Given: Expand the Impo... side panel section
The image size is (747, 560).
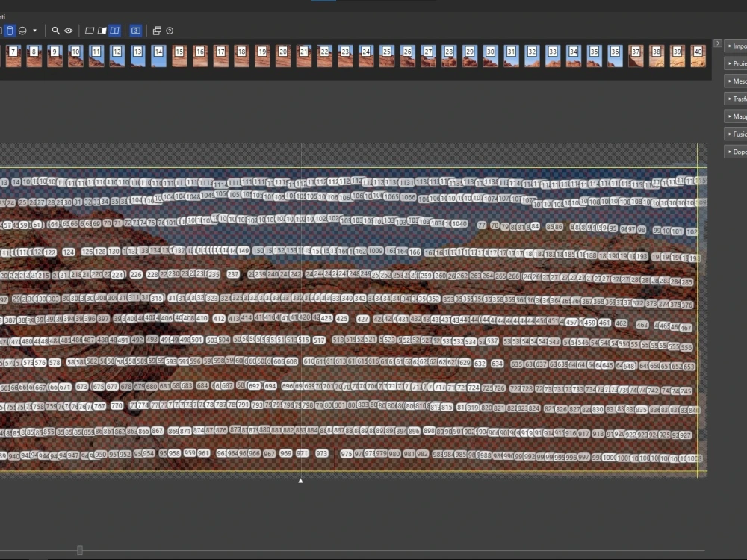Looking at the screenshot, I should tap(736, 46).
